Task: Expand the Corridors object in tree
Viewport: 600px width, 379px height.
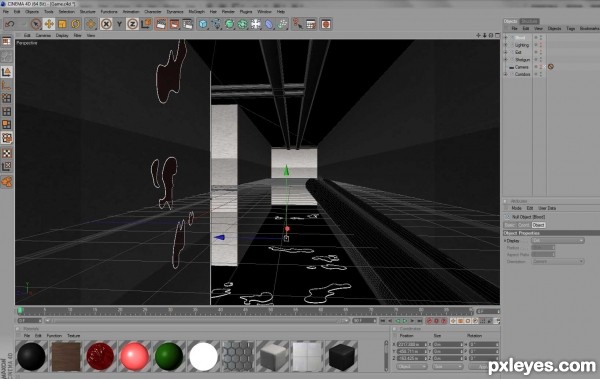Action: [506, 74]
